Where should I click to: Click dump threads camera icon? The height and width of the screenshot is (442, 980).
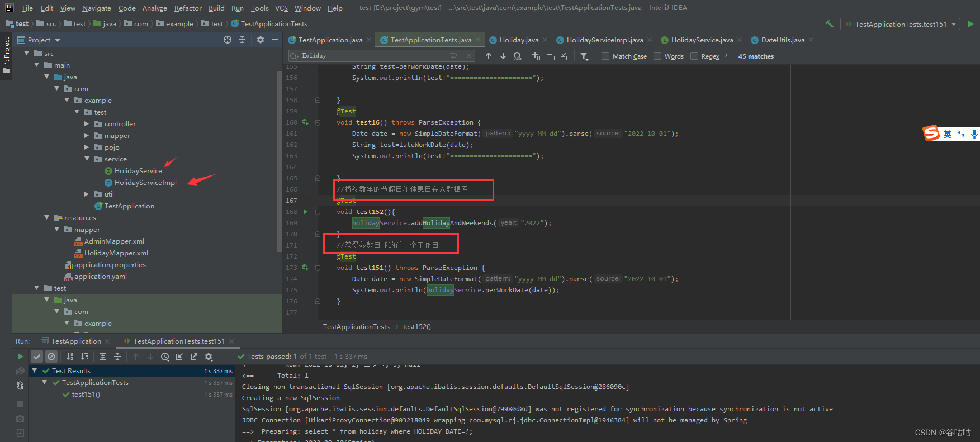coord(20,419)
